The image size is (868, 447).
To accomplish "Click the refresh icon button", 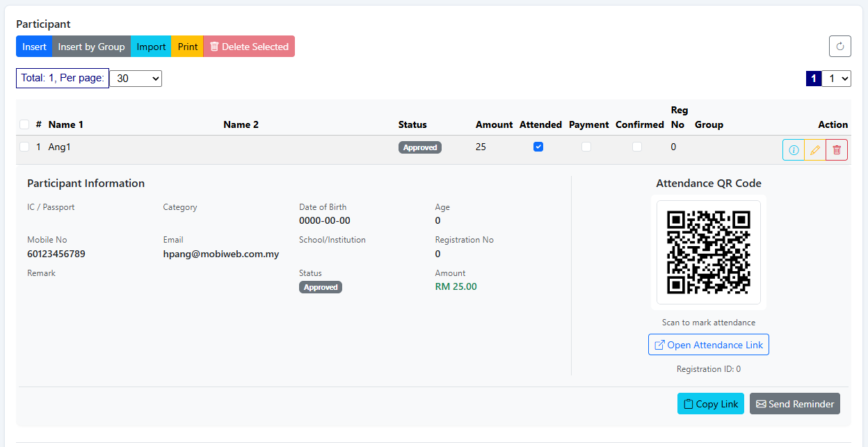I will [x=839, y=47].
